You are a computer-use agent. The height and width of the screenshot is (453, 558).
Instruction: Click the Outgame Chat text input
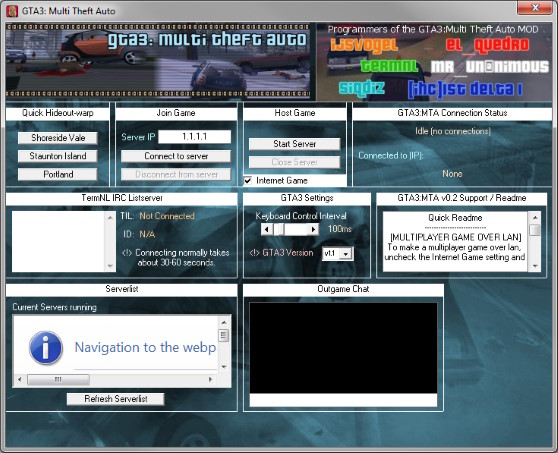pos(343,400)
